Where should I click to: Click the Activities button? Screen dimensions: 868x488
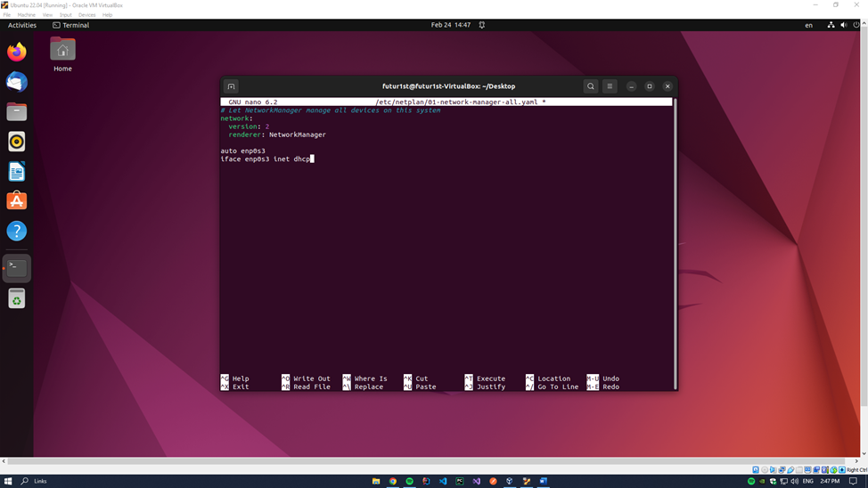[x=22, y=25]
